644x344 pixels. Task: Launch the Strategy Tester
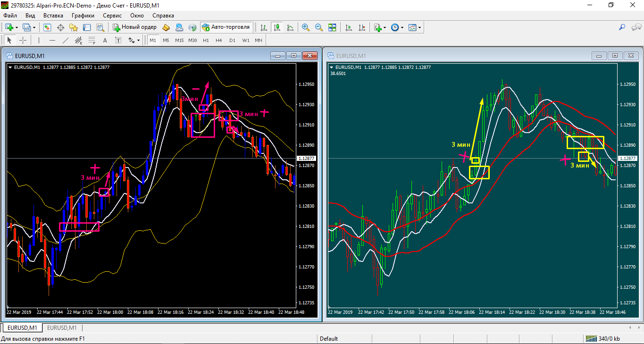pyautogui.click(x=100, y=27)
